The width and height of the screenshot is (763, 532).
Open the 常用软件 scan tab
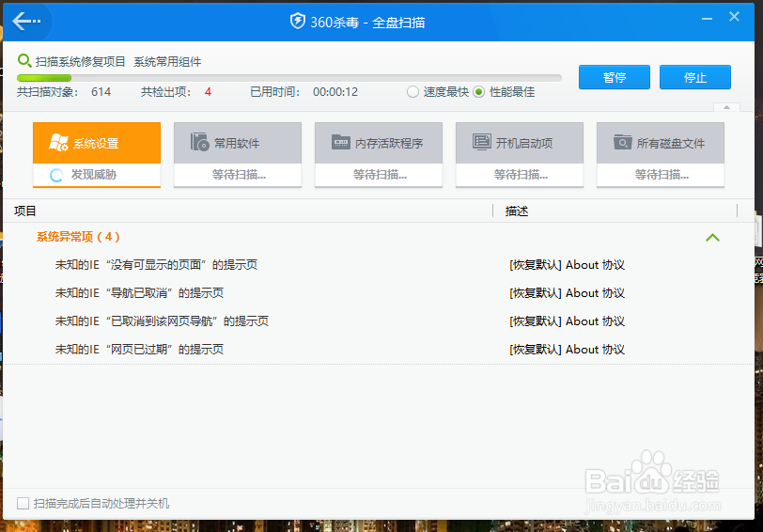(238, 154)
